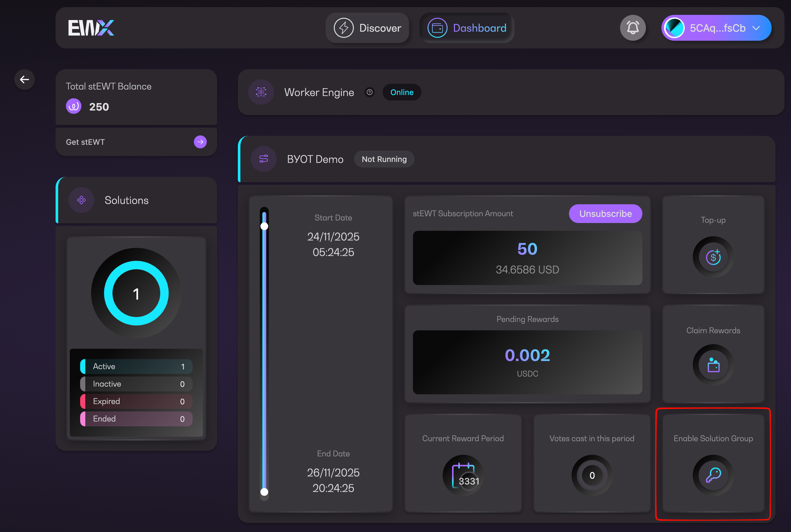
Task: Switch to the Discover tab
Action: tap(367, 28)
